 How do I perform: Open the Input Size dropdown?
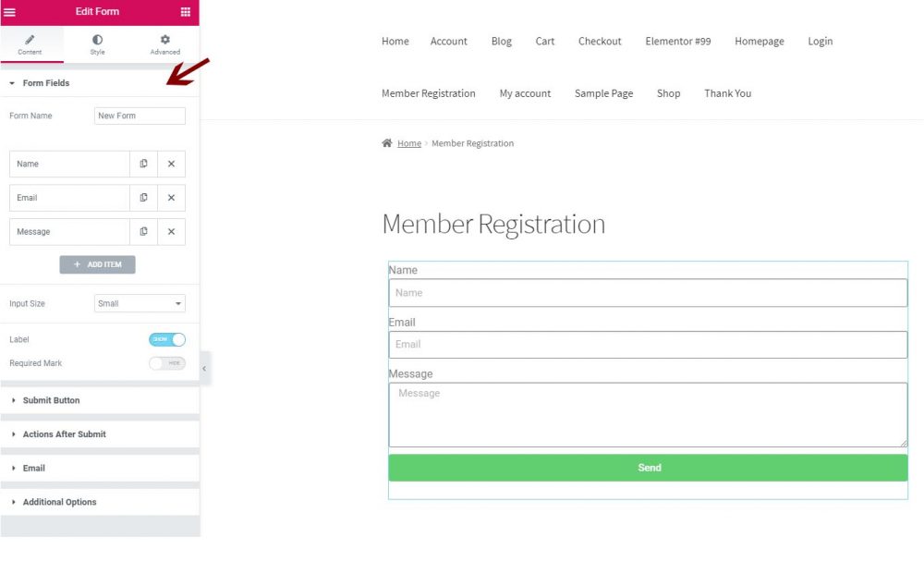coord(140,303)
